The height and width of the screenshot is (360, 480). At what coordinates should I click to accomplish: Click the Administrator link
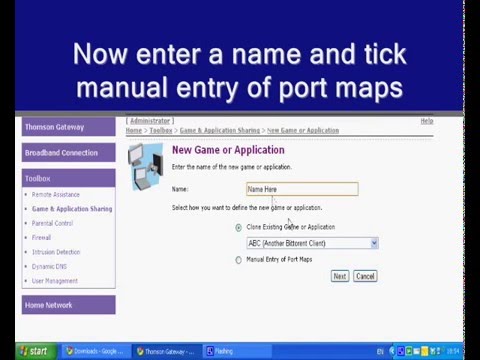tap(150, 121)
